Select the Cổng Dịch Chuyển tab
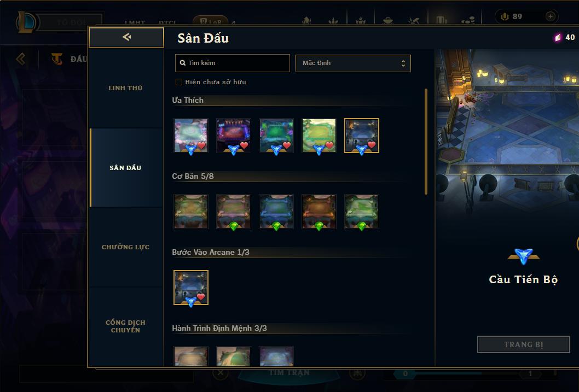This screenshot has width=579, height=392. coord(125,326)
